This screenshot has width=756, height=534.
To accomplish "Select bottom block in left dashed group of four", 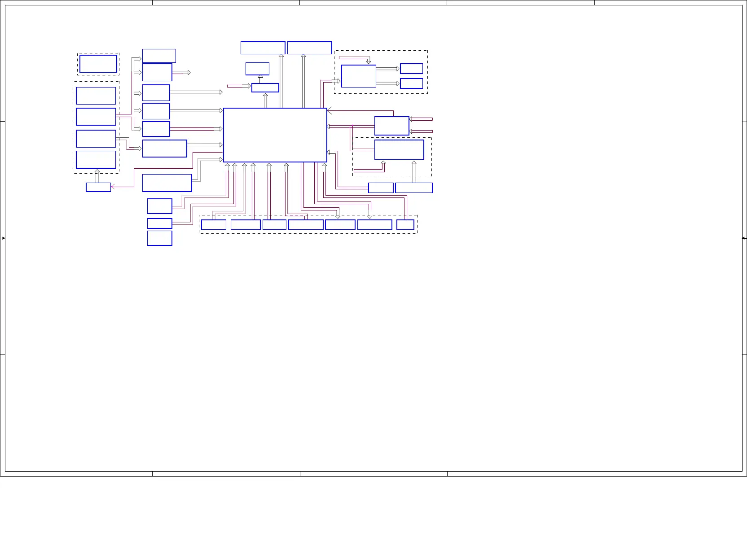I will tap(96, 160).
